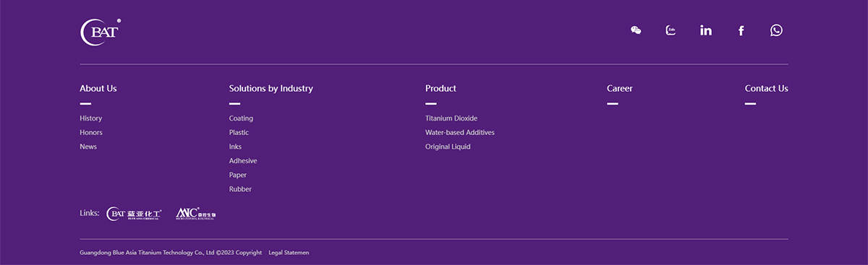
Task: Open the Titanium Dioxide product link
Action: [x=451, y=118]
